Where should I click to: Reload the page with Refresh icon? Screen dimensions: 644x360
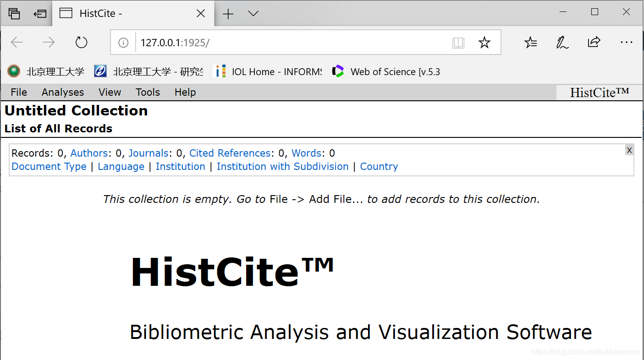click(81, 43)
